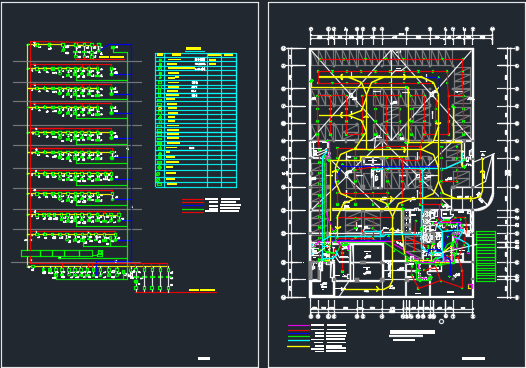Click the cyan line in floor plan legend
526x368 pixels.
coord(299,340)
